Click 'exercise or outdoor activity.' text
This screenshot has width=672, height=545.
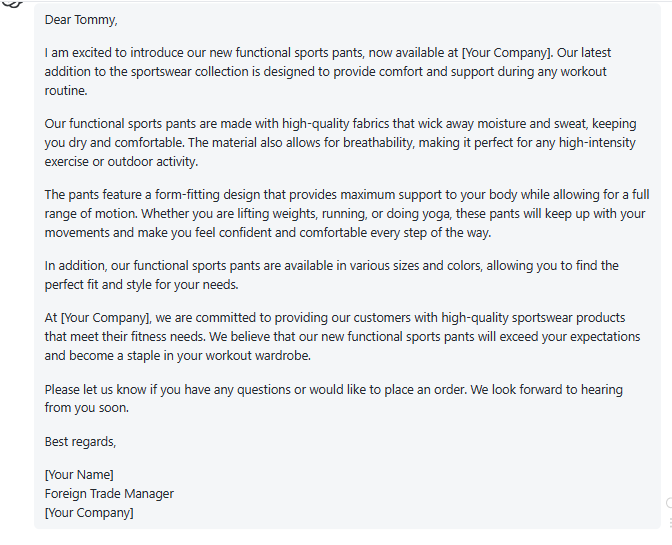(121, 162)
